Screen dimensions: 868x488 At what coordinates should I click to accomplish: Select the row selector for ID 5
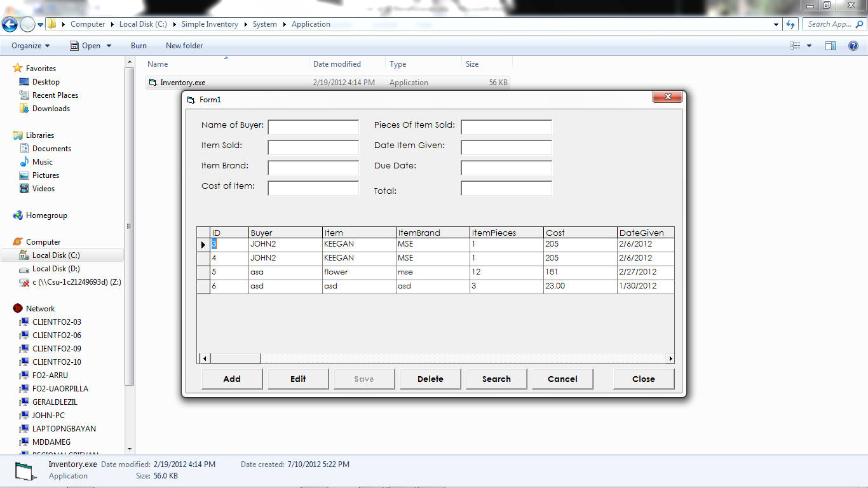pos(203,272)
